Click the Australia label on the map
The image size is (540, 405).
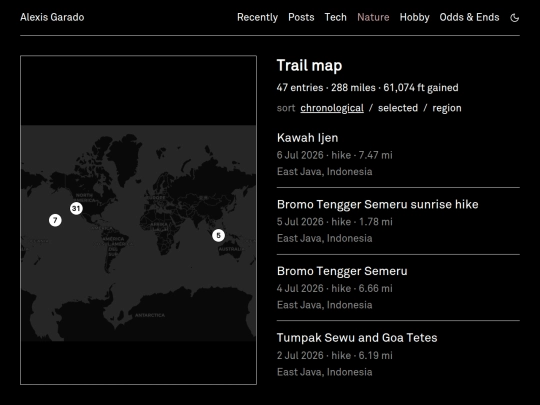point(231,249)
